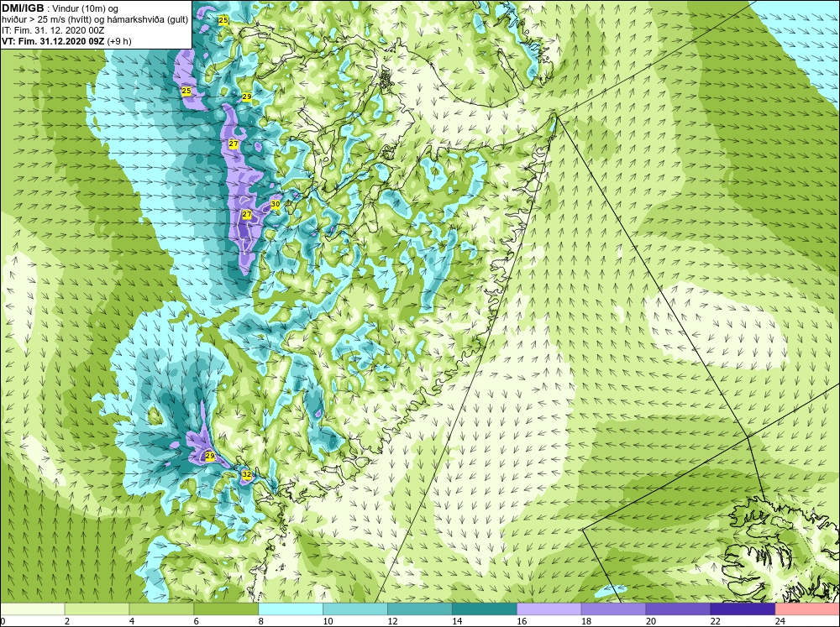
Task: Click the legend scale value 4
Action: pyautogui.click(x=132, y=621)
